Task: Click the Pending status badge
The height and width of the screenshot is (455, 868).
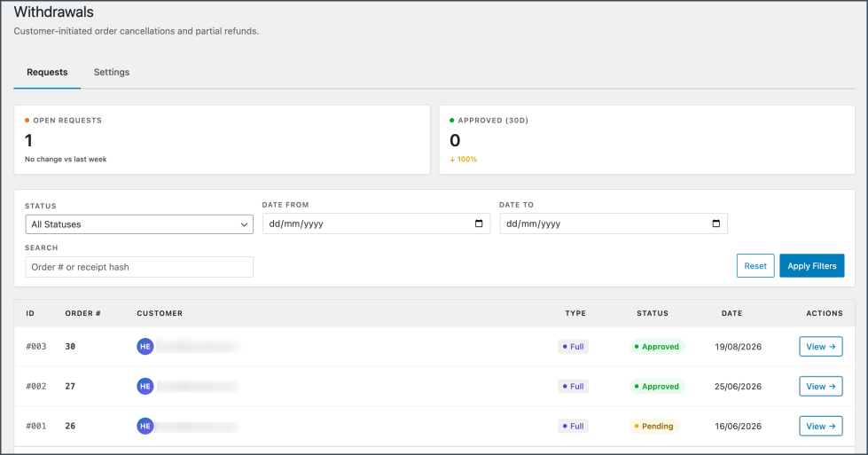Action: coord(654,427)
